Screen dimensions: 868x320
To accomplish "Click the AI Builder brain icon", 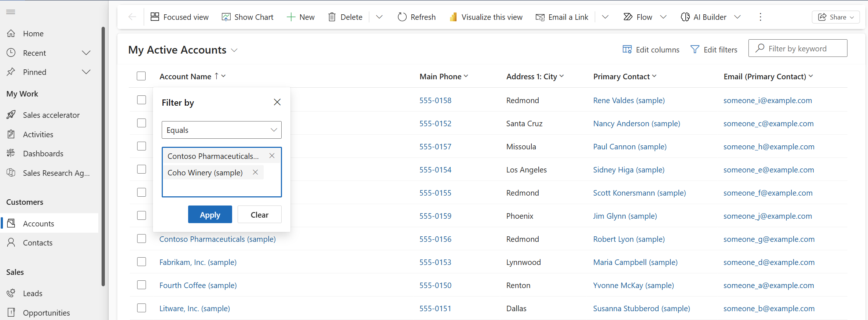I will (685, 17).
